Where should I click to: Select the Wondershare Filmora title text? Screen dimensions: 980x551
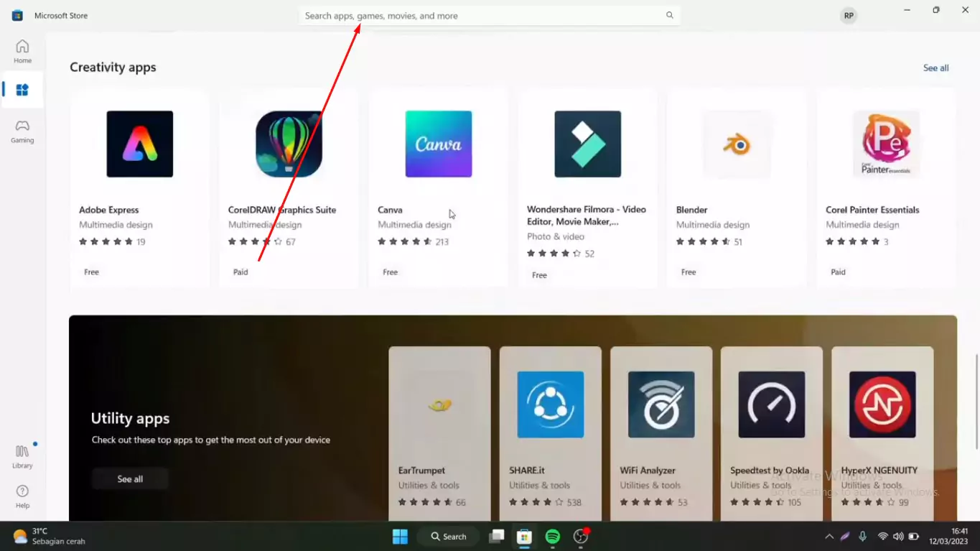tap(587, 216)
